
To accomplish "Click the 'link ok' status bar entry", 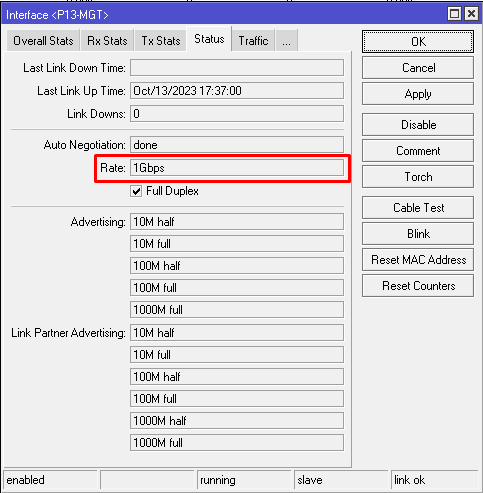I will tap(436, 480).
